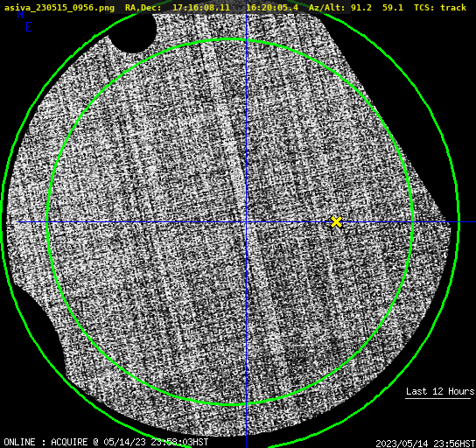
Task: Select the RA value 17:16:08.11
Action: (201, 8)
